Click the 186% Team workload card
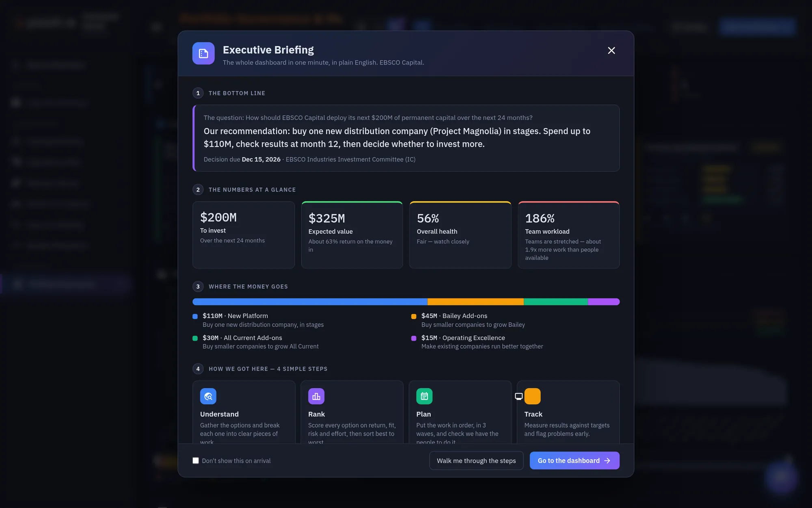This screenshot has height=508, width=812. pyautogui.click(x=568, y=234)
